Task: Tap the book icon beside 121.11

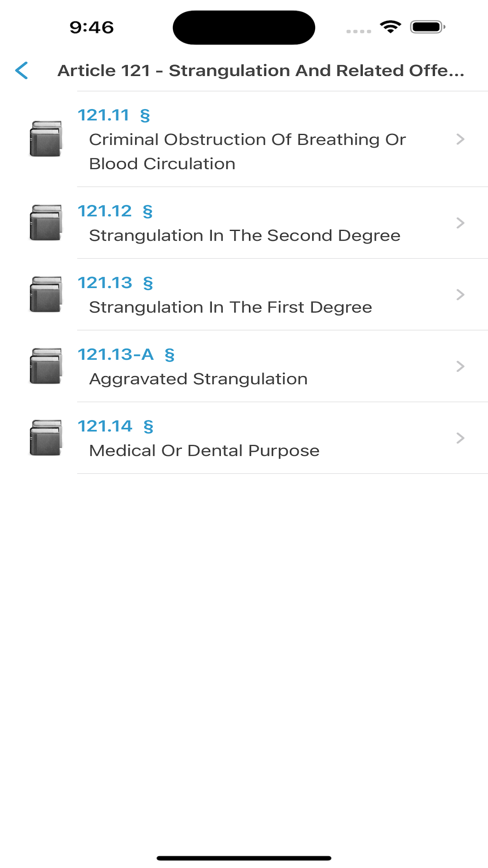Action: pyautogui.click(x=46, y=139)
